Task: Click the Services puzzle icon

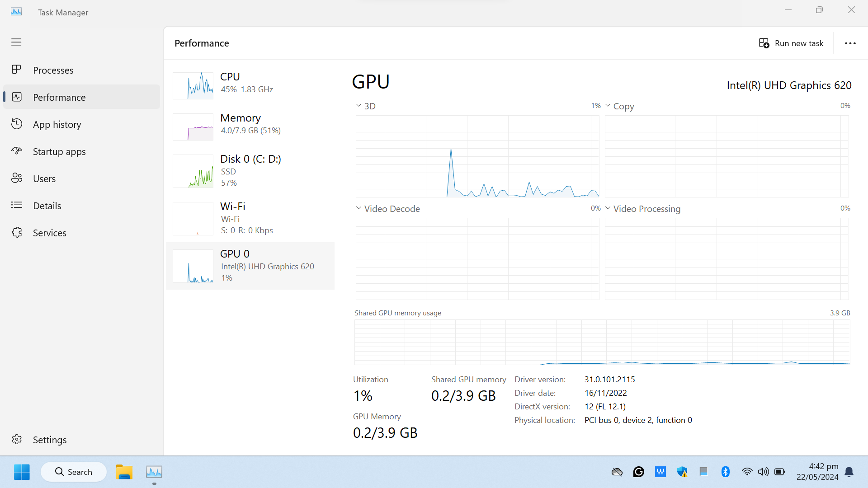Action: point(16,232)
